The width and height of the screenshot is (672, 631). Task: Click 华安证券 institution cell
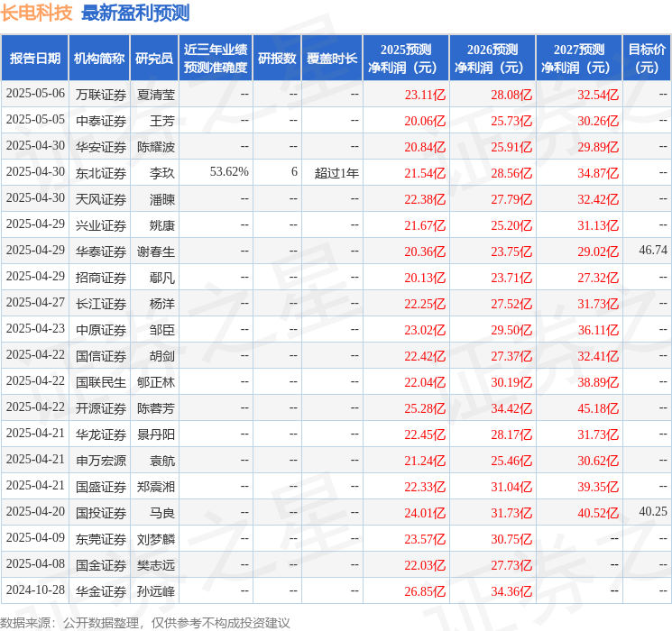[x=101, y=147]
